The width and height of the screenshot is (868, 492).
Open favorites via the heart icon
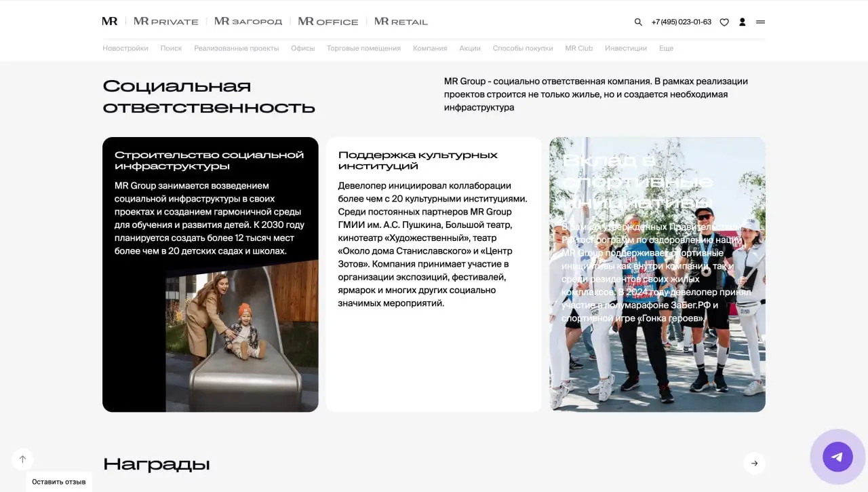click(x=724, y=22)
